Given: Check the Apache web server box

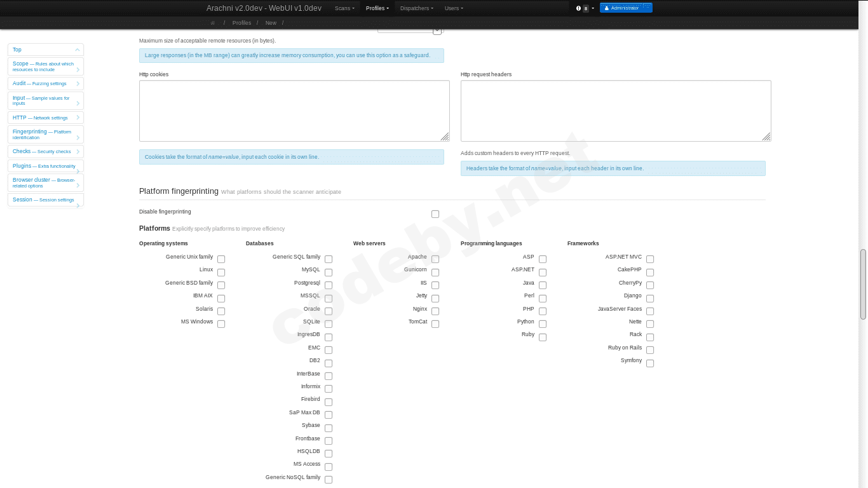Looking at the screenshot, I should click(435, 259).
